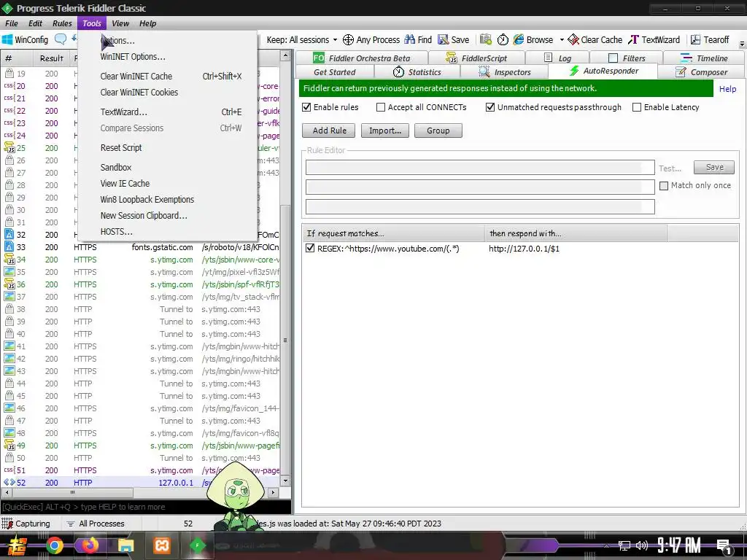
Task: Click the session list scroll-up arrow
Action: 285,55
